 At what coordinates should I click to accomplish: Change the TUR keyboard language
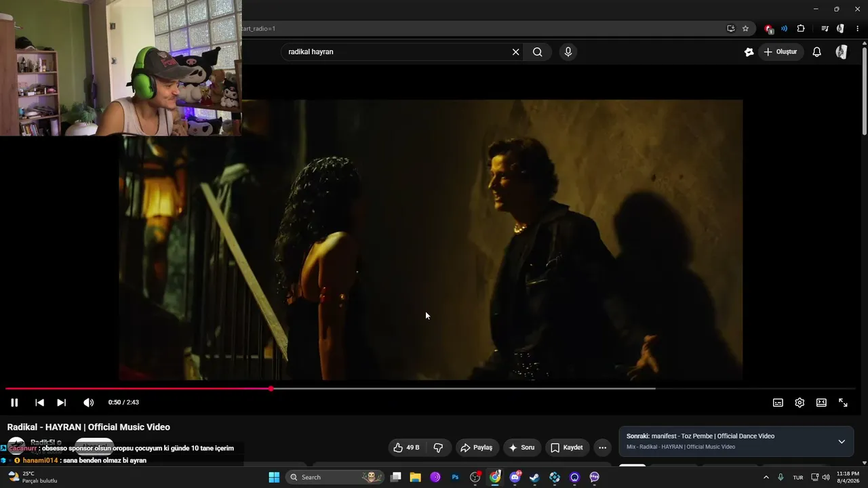(798, 477)
